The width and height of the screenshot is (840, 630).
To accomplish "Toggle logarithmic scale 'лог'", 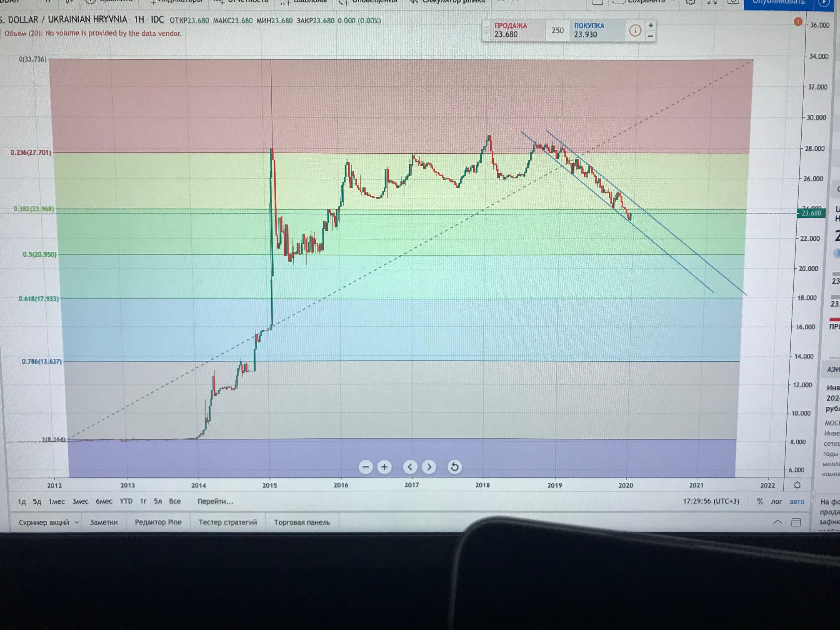I will (776, 501).
